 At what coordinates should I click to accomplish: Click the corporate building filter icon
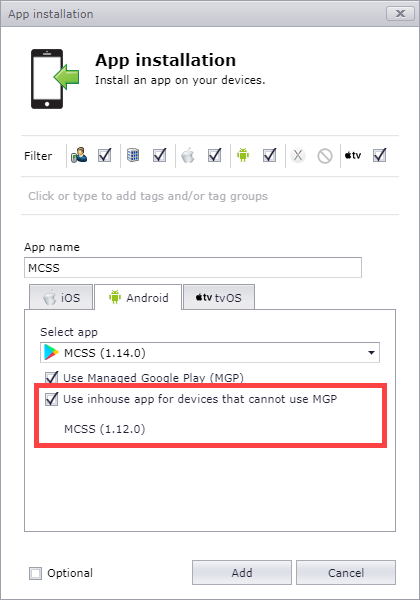click(x=133, y=155)
